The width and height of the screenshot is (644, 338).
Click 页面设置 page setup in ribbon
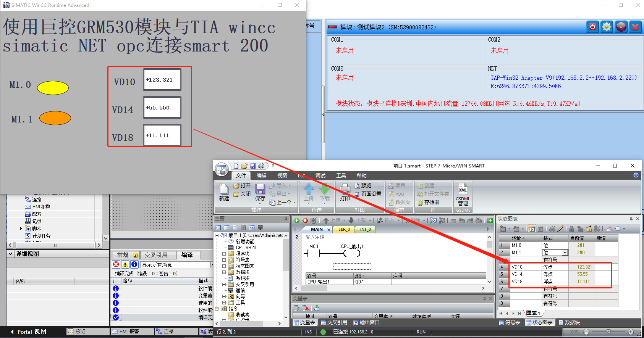[x=368, y=194]
